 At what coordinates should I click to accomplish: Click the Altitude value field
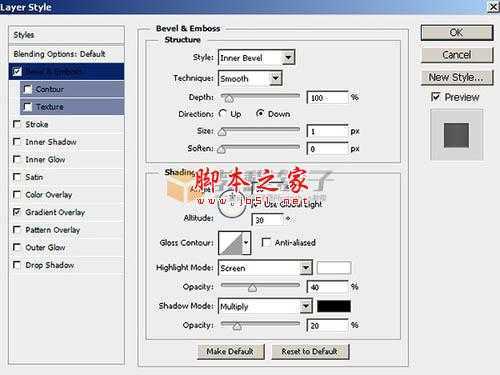point(267,220)
